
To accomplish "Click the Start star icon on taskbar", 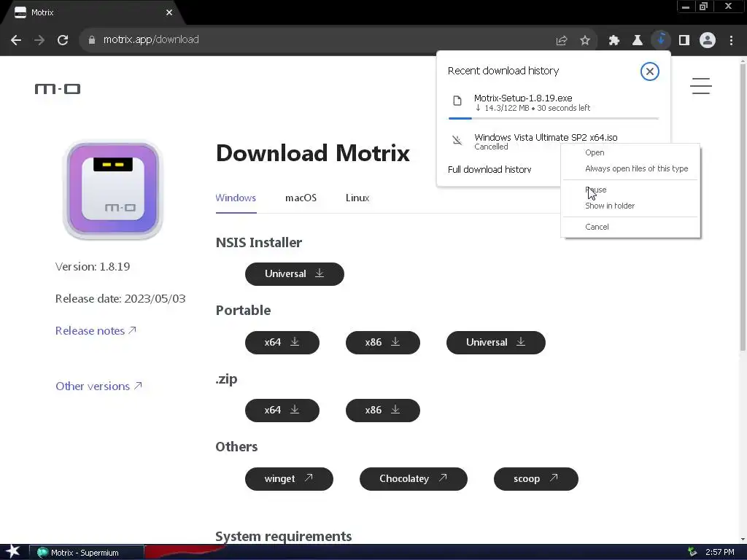I will click(x=13, y=551).
